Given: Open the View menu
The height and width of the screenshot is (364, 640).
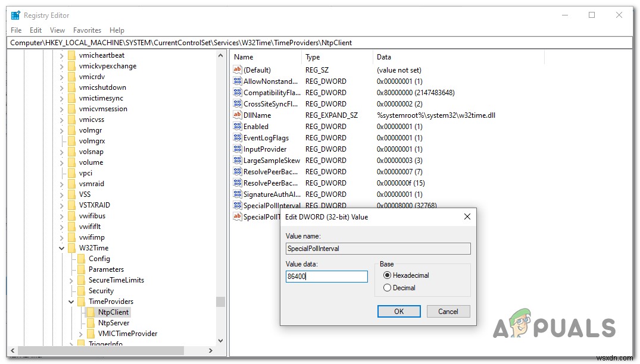Looking at the screenshot, I should pos(57,30).
